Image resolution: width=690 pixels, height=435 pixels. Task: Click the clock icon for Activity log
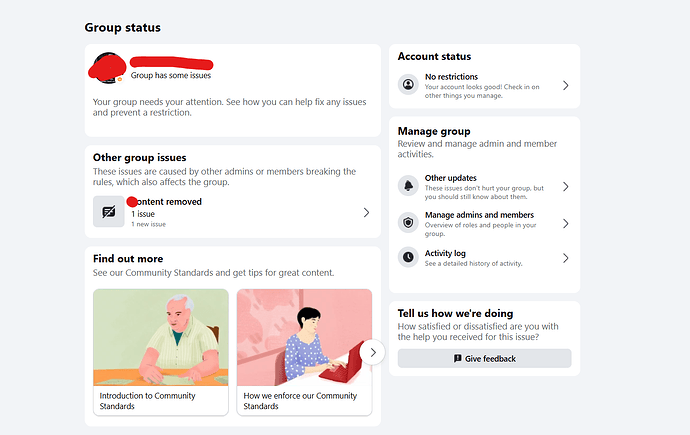[408, 257]
